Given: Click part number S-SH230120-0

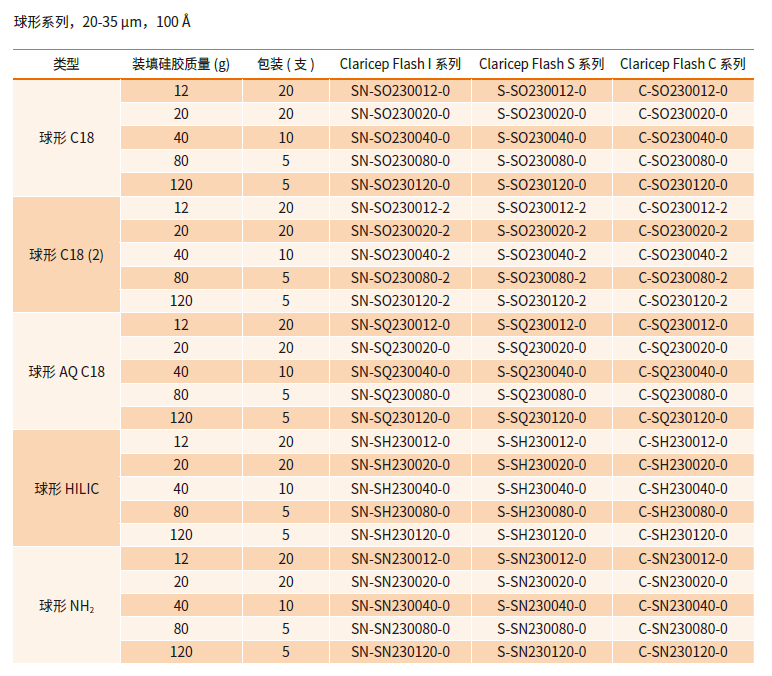Looking at the screenshot, I should tap(542, 535).
